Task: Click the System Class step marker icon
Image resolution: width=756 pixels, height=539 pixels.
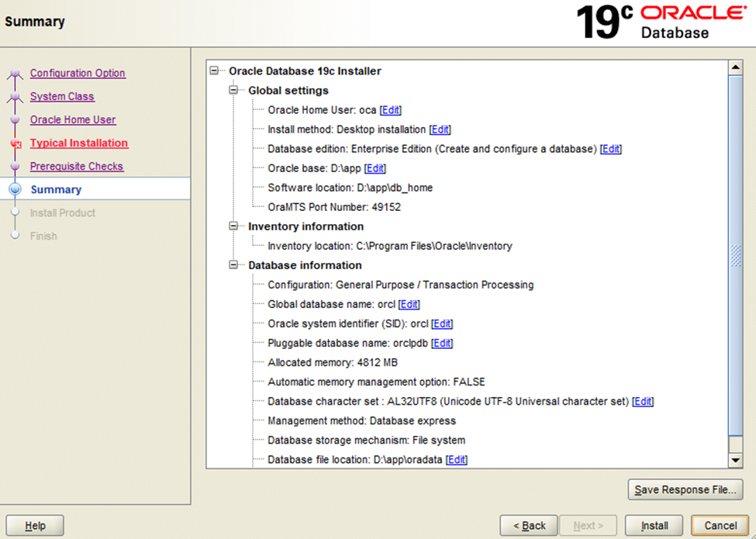Action: point(15,97)
